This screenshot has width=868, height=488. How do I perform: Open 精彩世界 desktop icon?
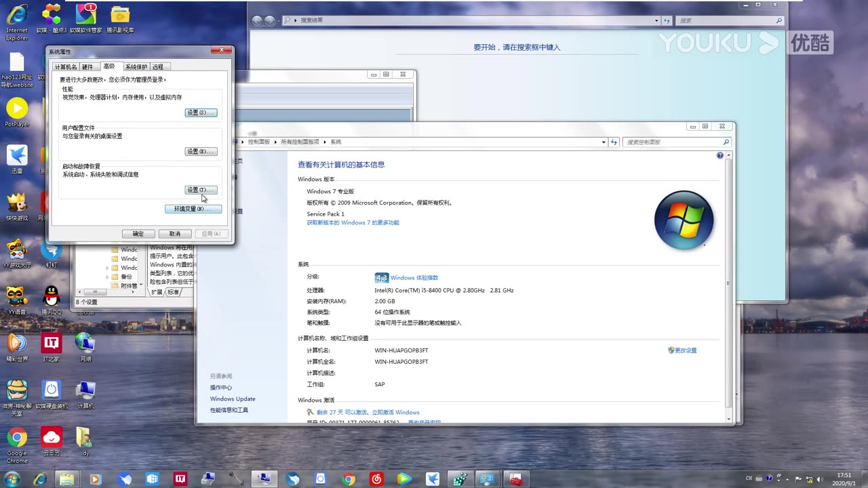pos(17,346)
